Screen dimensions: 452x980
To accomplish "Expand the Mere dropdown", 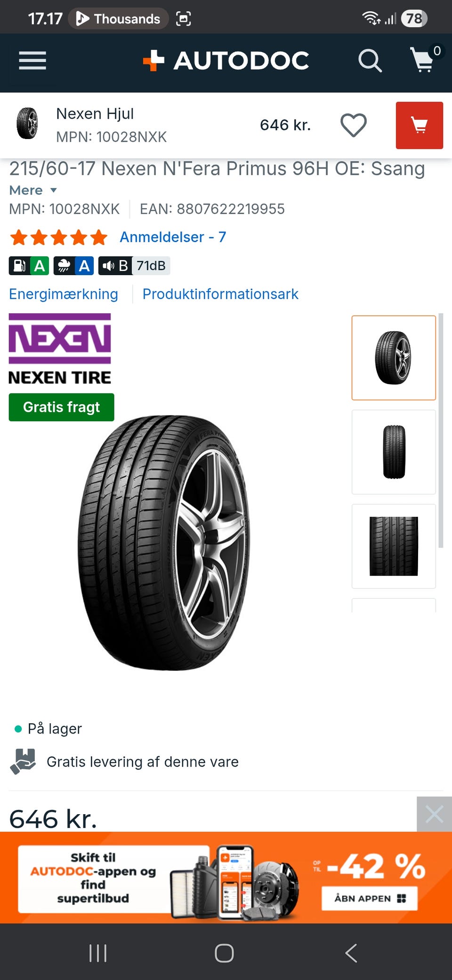I will point(33,190).
